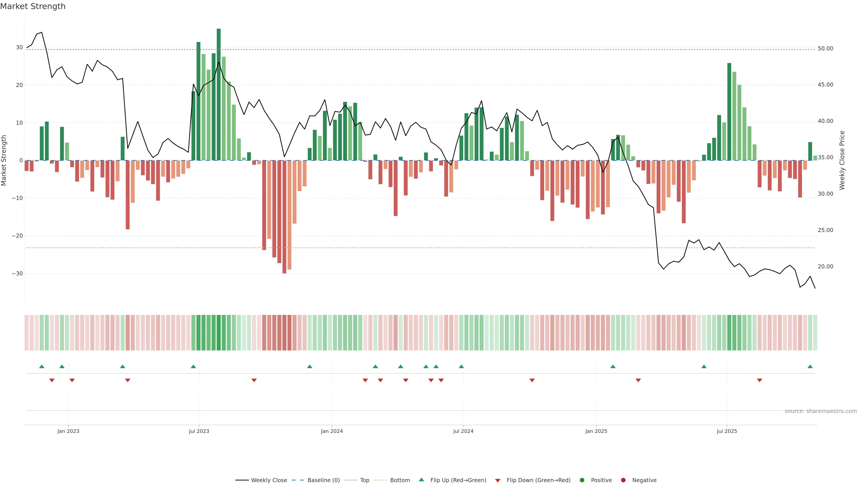This screenshot has width=868, height=488.
Task: Click the Jan 2024 x-axis label
Action: [332, 431]
